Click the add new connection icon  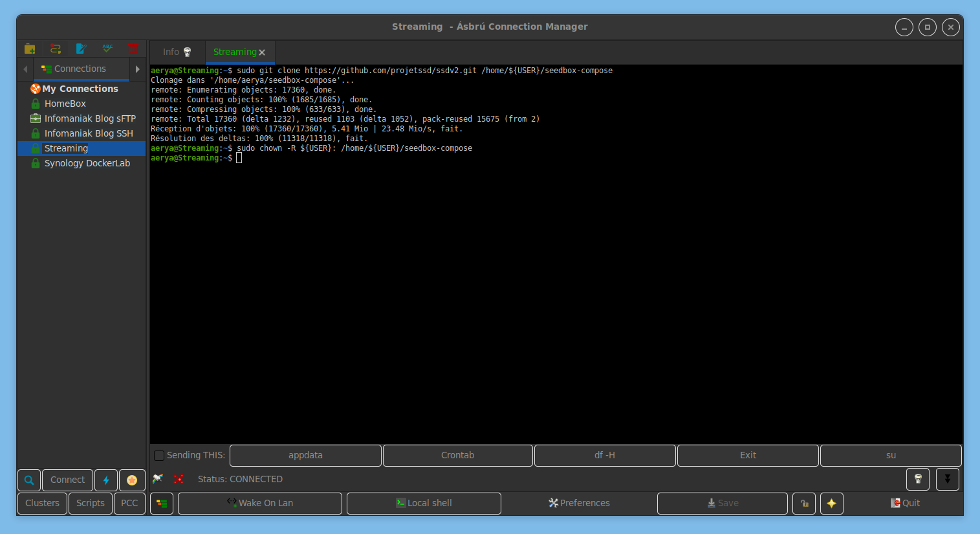pyautogui.click(x=56, y=49)
